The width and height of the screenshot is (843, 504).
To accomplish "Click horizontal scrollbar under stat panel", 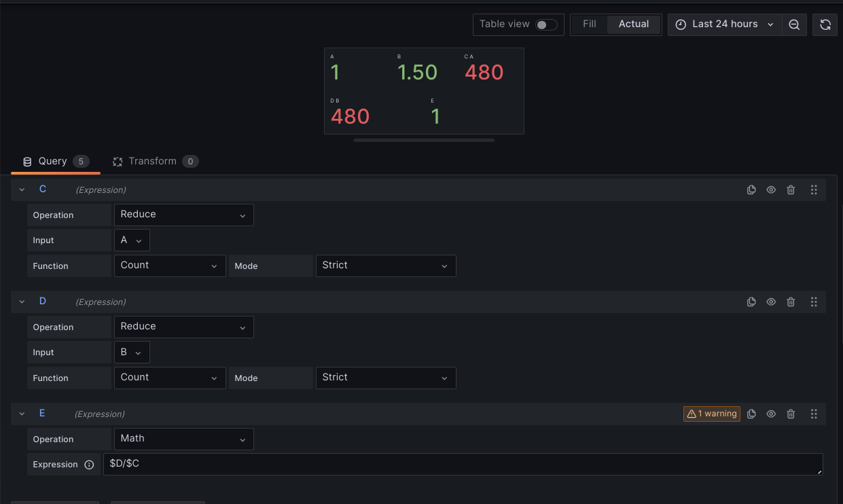I will pos(424,141).
